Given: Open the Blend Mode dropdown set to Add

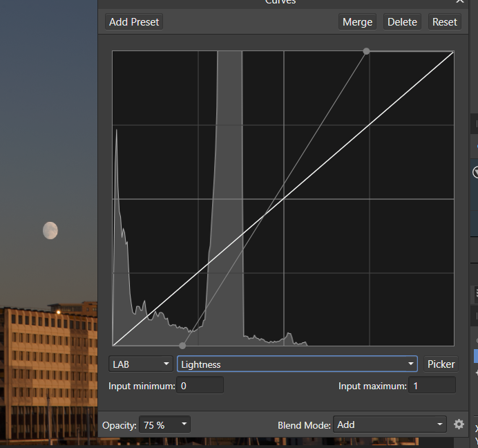Looking at the screenshot, I should tap(390, 424).
